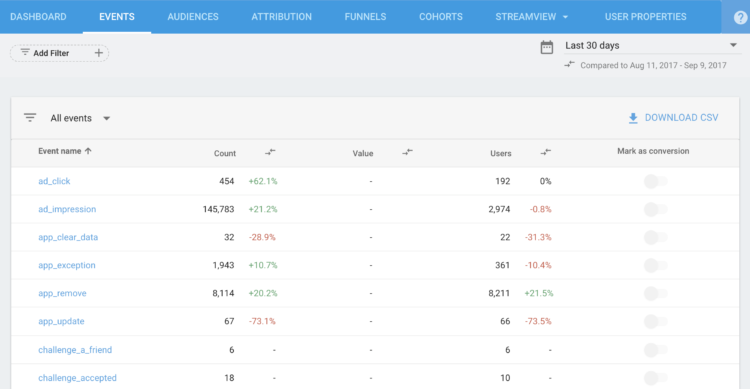The image size is (750, 389).
Task: Click the +21.5% users change for app_remove
Action: [x=539, y=293]
